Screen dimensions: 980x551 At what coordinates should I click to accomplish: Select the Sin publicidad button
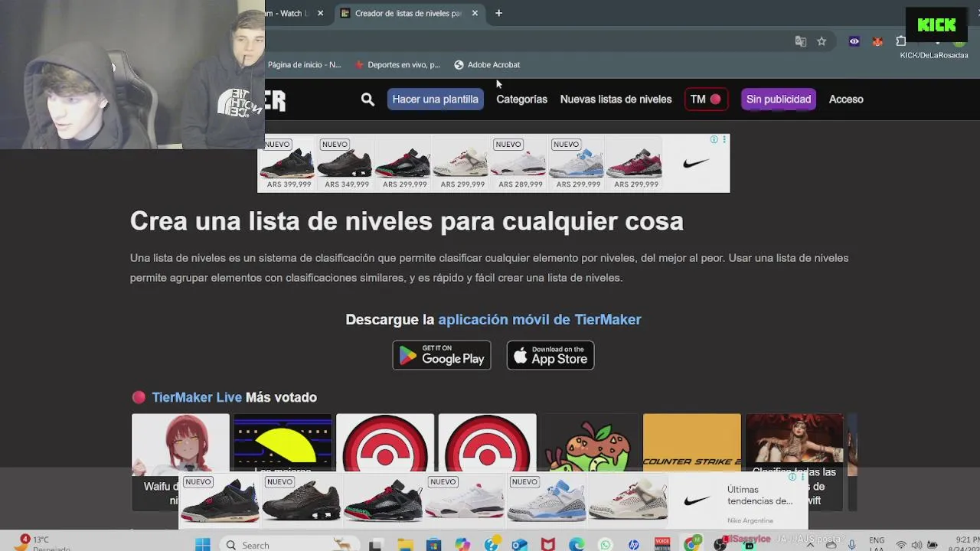point(778,99)
